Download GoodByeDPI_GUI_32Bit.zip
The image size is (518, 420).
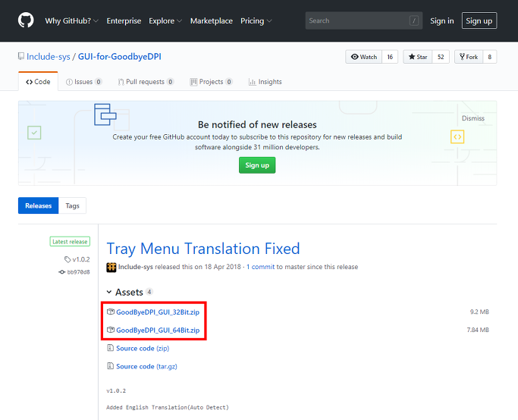pyautogui.click(x=158, y=312)
